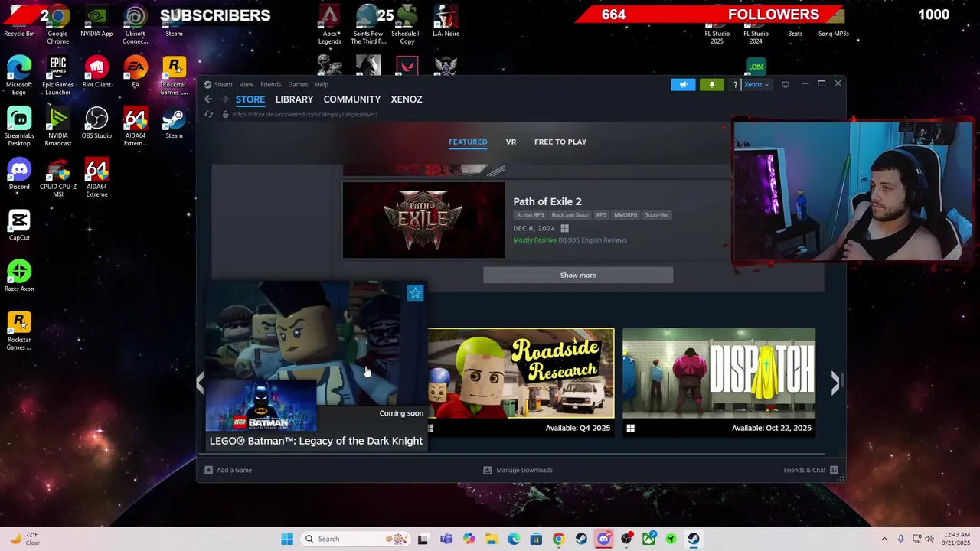Viewport: 980px width, 551px height.
Task: Click the Action RPG tag
Action: (530, 215)
